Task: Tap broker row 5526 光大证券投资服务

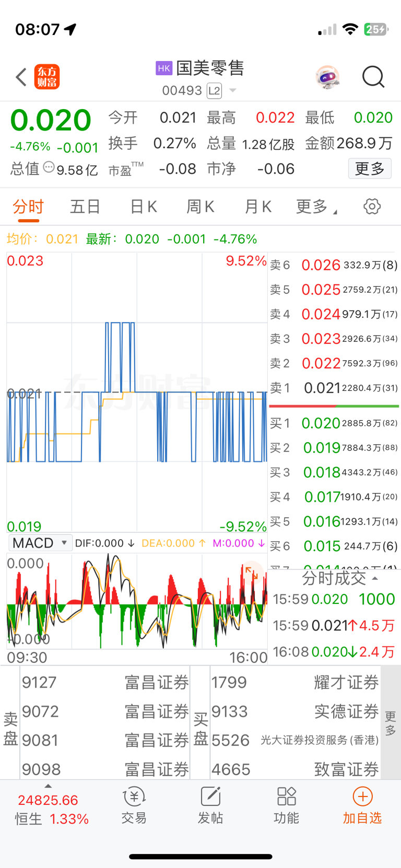Action: click(295, 740)
